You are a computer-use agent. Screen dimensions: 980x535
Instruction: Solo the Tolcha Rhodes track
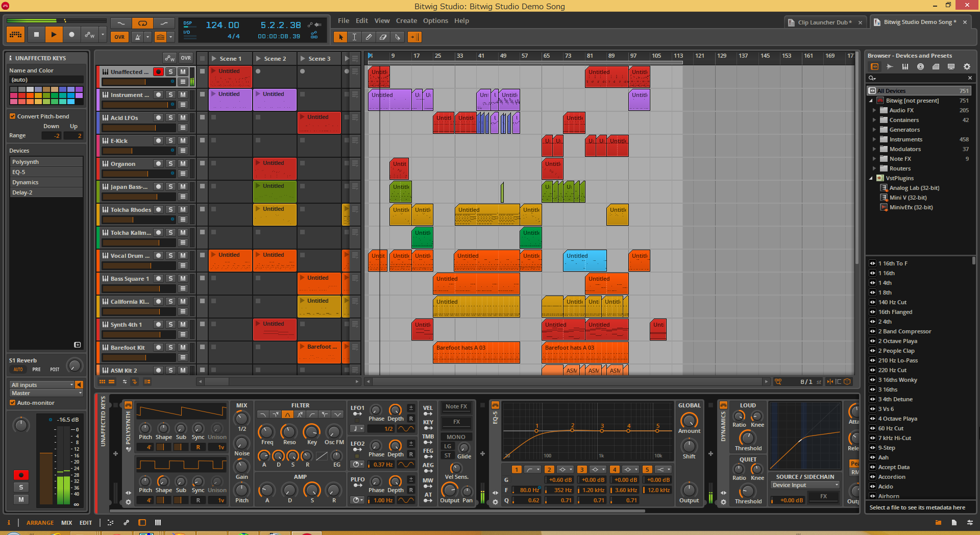(170, 210)
